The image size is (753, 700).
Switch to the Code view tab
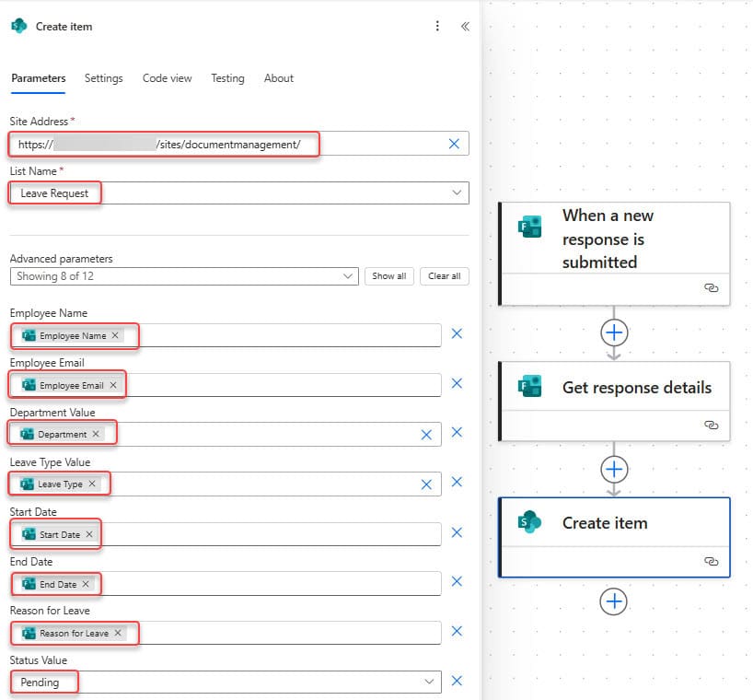(167, 78)
